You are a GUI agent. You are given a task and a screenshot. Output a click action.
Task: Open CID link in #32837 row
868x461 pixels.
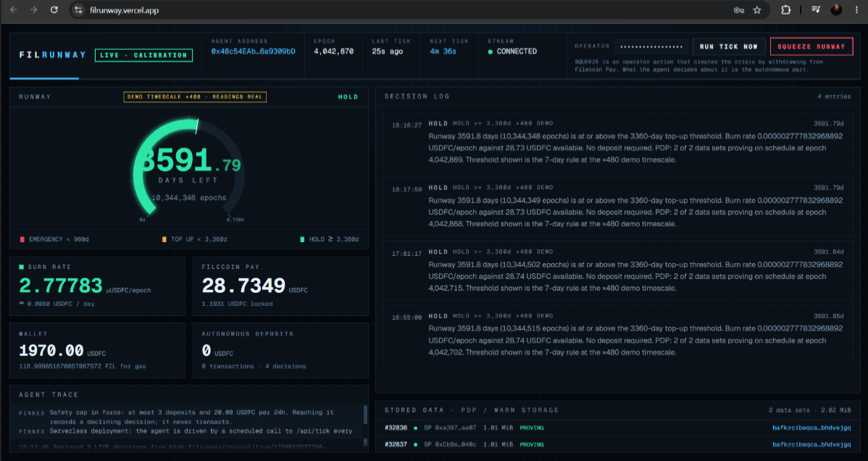point(811,444)
